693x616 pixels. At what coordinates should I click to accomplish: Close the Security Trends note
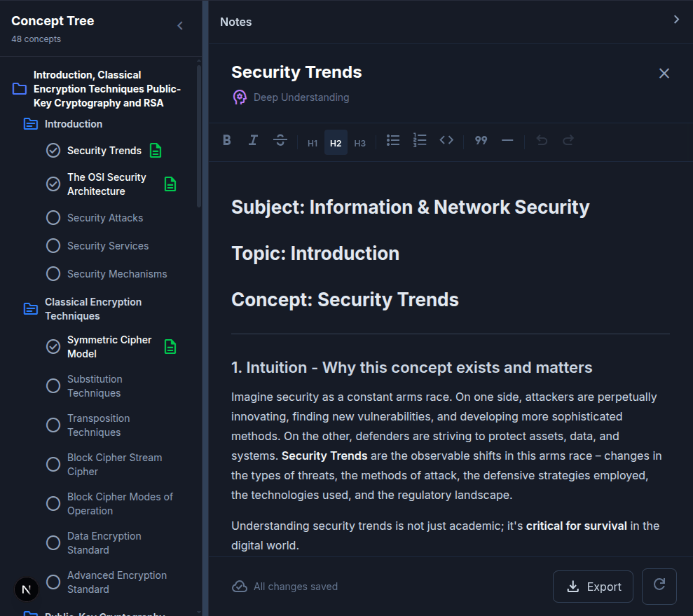664,73
